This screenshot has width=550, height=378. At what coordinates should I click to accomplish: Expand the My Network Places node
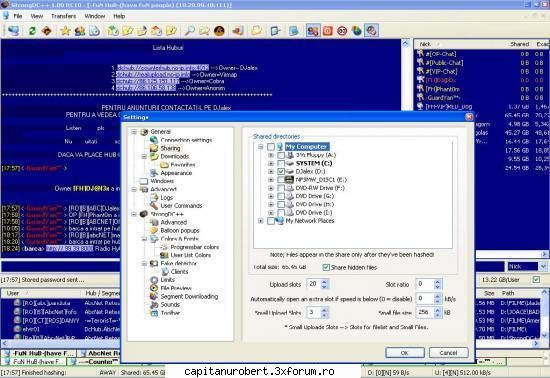coord(261,221)
